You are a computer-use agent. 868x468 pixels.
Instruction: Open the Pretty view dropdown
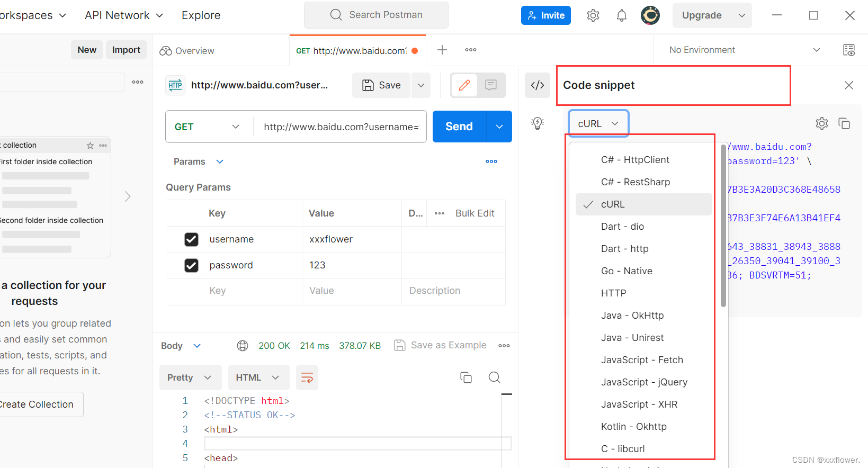point(191,377)
